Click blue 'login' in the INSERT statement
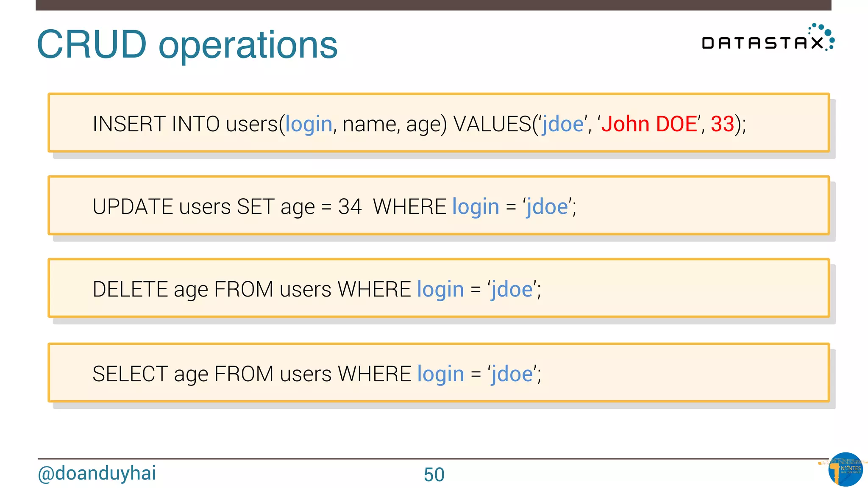This screenshot has height=488, width=868. (x=309, y=125)
